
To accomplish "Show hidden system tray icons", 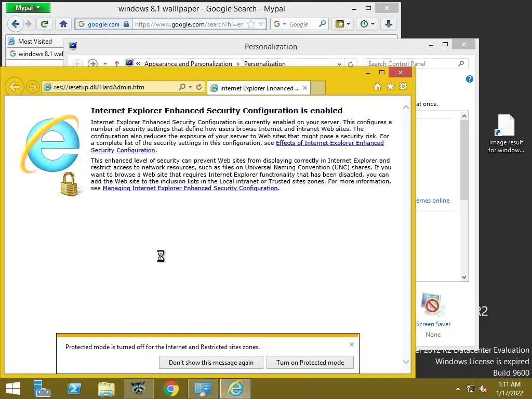I will (x=458, y=389).
